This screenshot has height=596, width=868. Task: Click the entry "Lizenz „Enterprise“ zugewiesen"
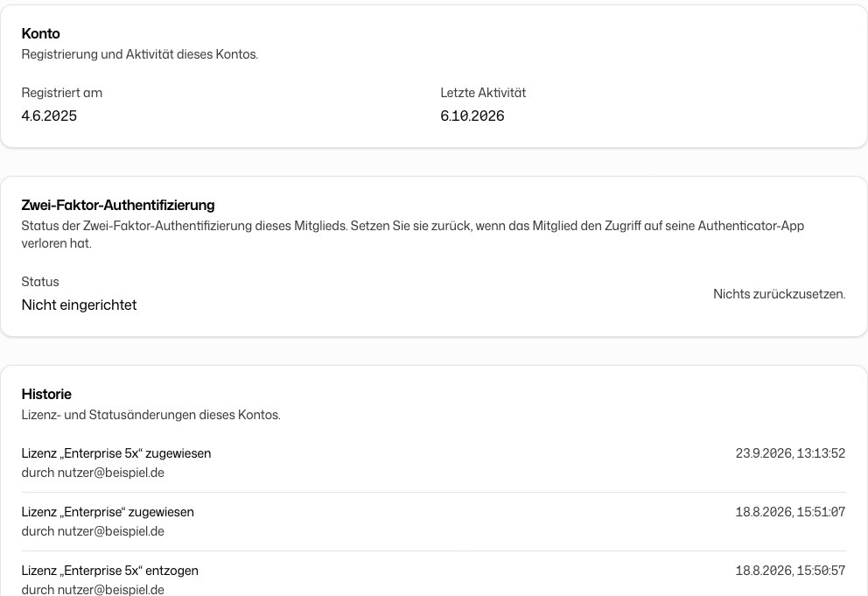[108, 512]
